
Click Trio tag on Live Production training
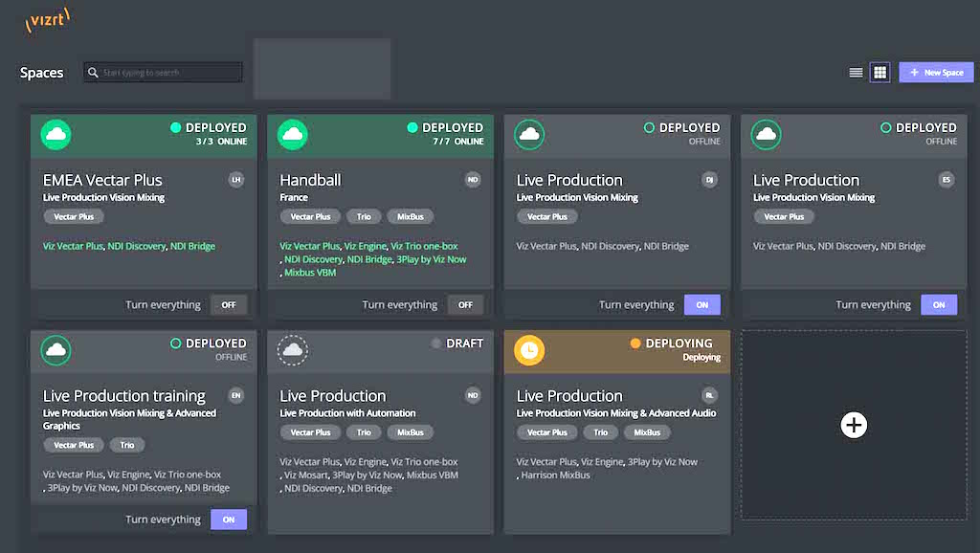pyautogui.click(x=127, y=445)
